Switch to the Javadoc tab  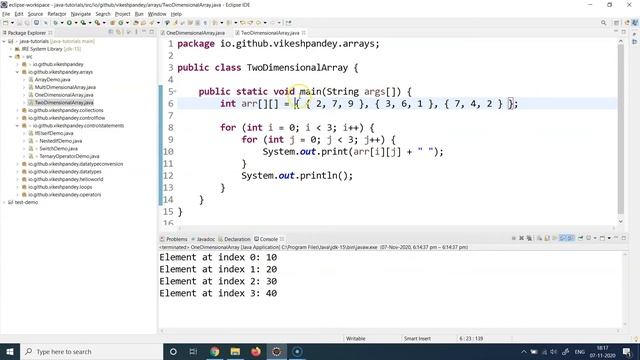[203, 239]
